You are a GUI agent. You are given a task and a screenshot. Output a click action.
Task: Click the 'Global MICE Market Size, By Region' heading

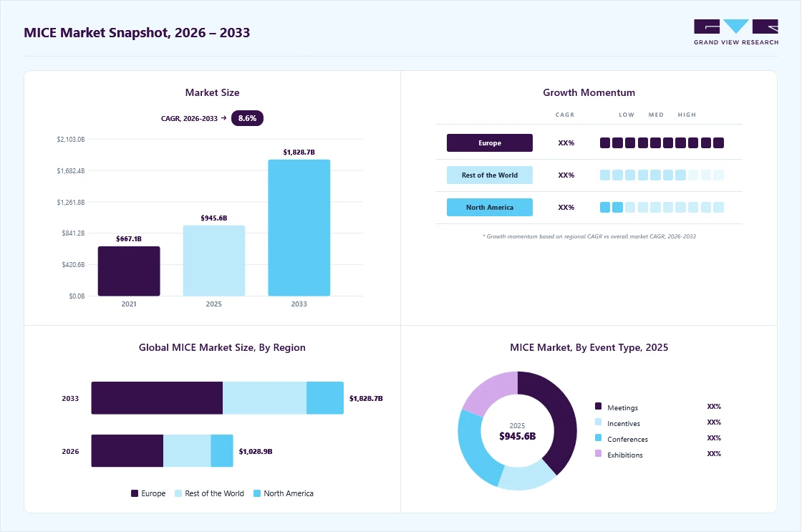(x=222, y=347)
